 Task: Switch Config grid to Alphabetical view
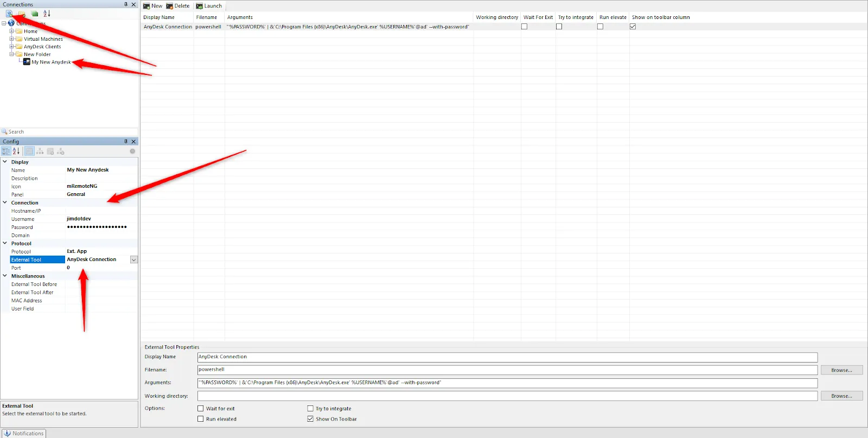coord(16,151)
